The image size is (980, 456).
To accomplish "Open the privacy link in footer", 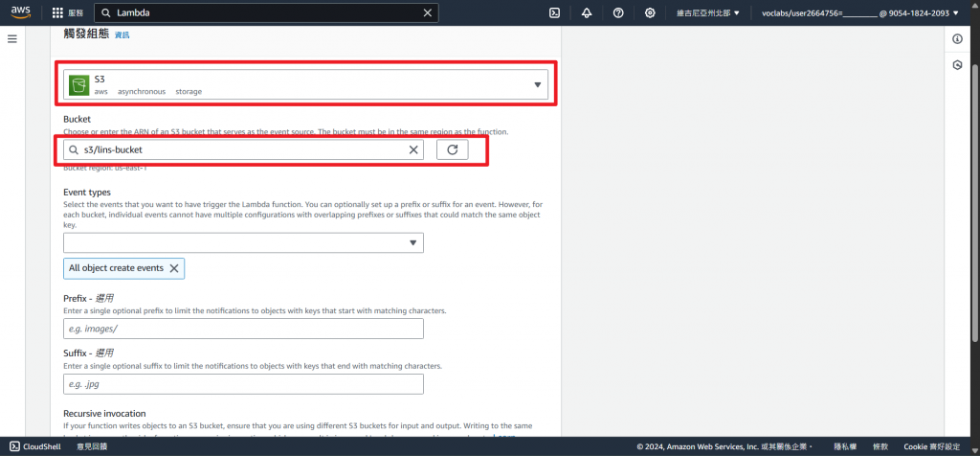I will click(845, 446).
